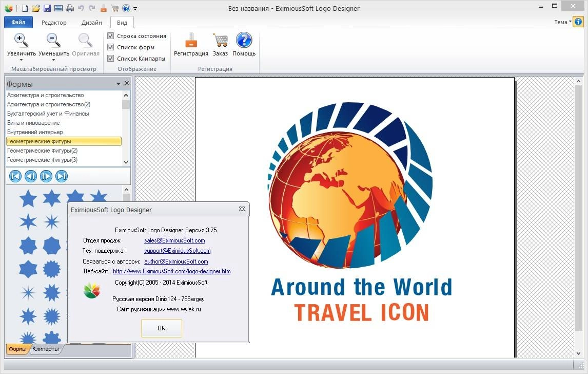Viewport: 588px width, 374px height.
Task: Open the author@EximiousSoft.com link
Action: click(176, 261)
